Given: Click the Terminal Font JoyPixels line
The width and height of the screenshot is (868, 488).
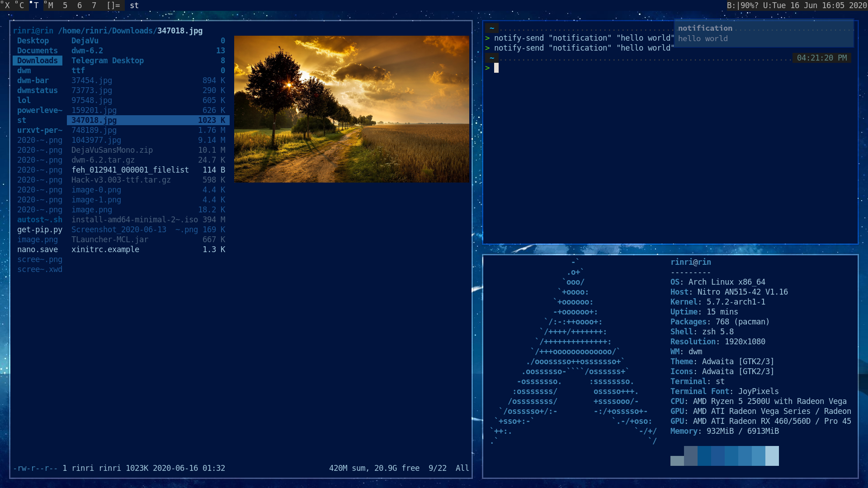Looking at the screenshot, I should [x=725, y=391].
